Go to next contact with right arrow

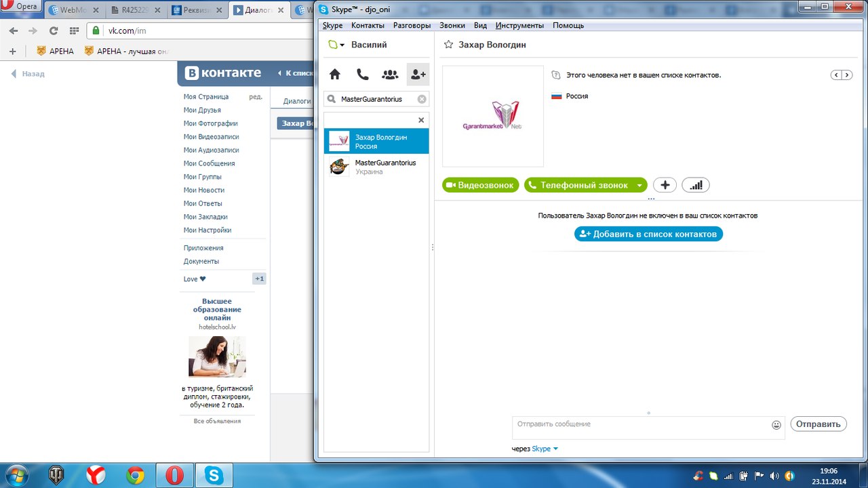(847, 75)
